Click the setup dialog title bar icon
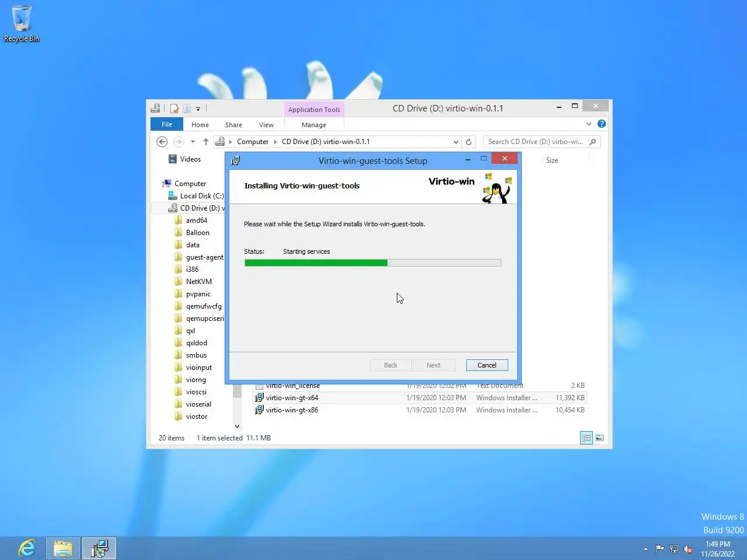Viewport: 747px width, 560px height. 236,161
